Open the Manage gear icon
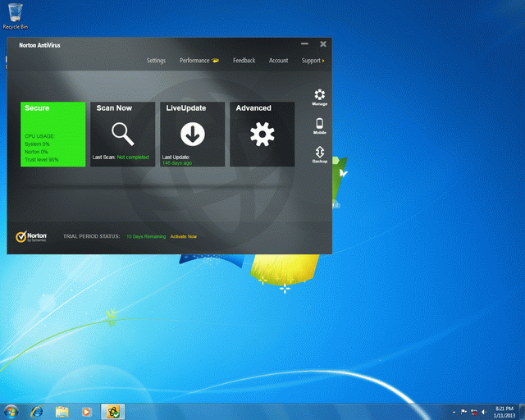 319,97
